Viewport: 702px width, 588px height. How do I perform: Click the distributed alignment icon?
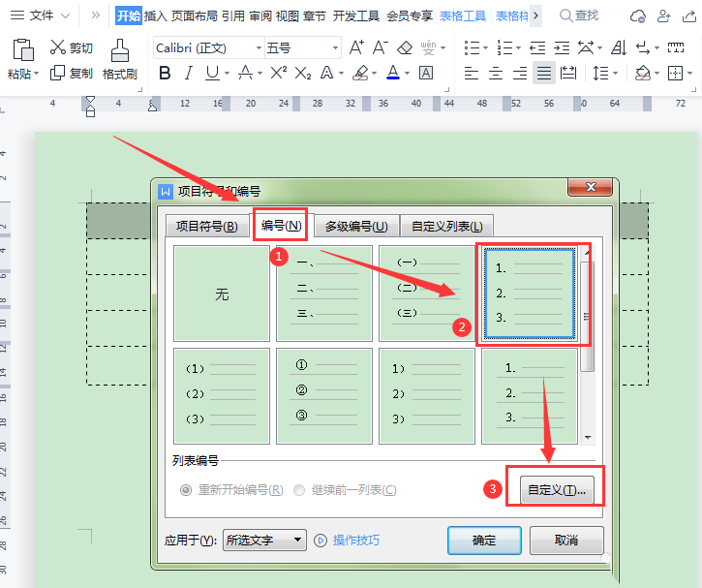point(568,73)
